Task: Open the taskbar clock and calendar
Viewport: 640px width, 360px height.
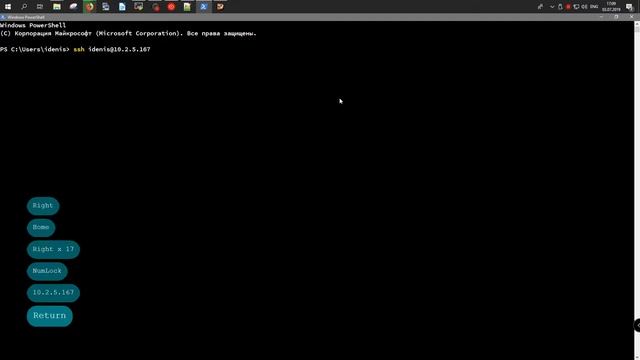Action: click(x=611, y=7)
